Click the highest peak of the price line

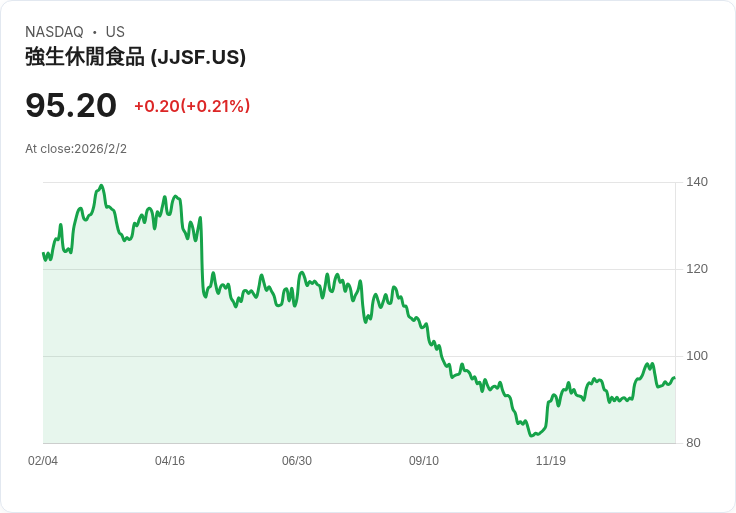[x=101, y=186]
